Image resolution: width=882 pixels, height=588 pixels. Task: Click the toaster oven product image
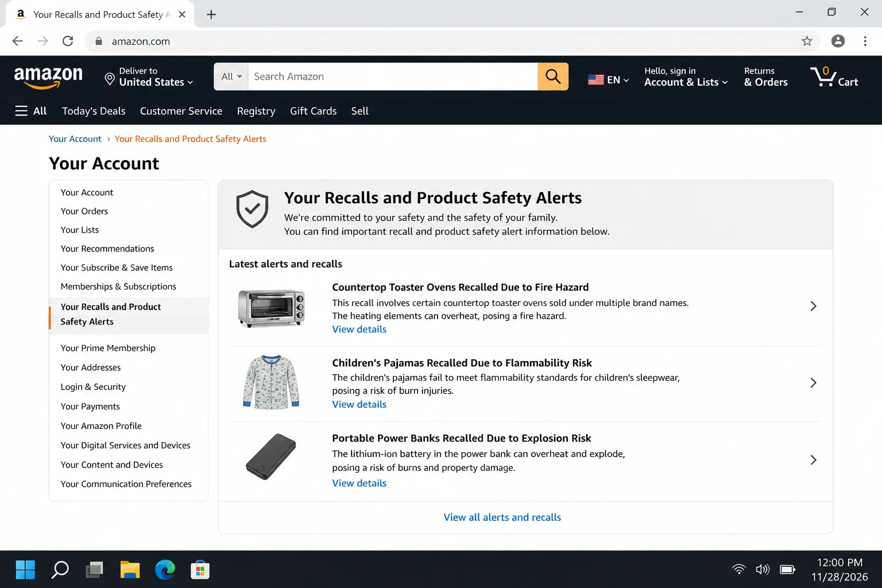(x=271, y=308)
